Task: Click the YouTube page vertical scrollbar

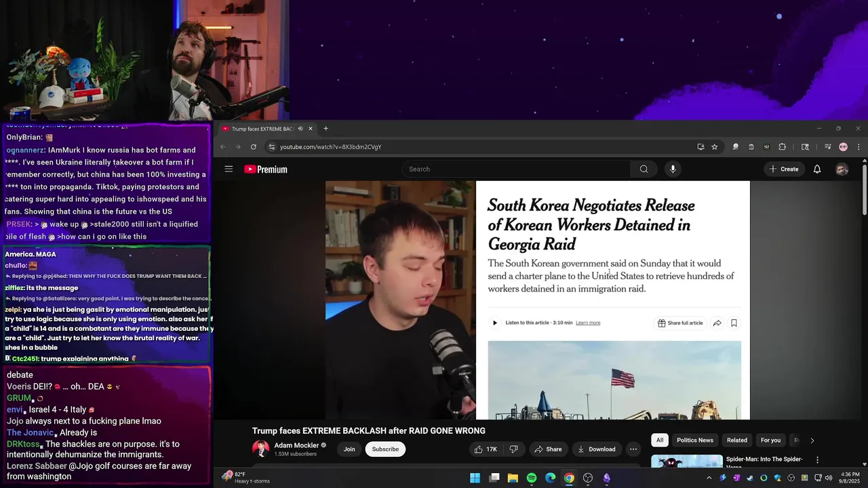Action: 865,190
